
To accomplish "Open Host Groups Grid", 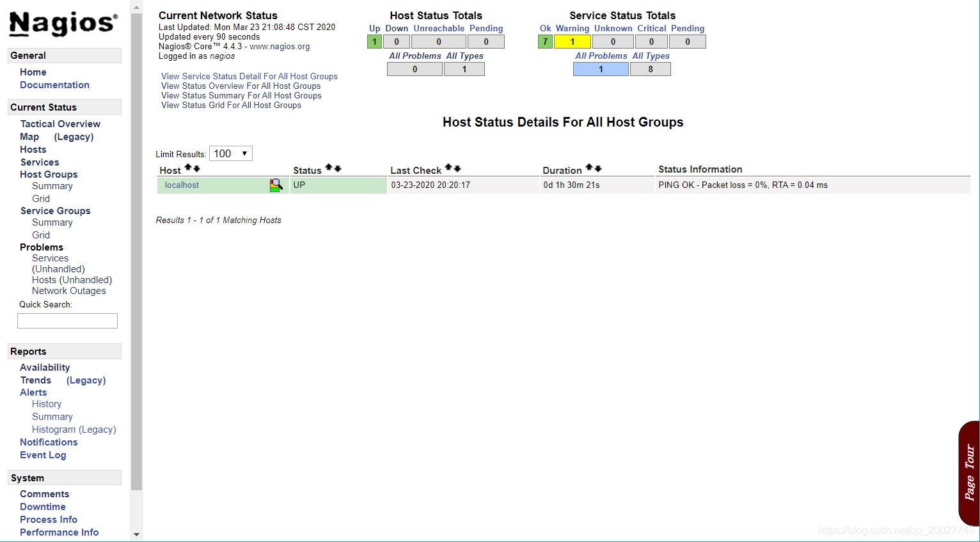I will (41, 199).
